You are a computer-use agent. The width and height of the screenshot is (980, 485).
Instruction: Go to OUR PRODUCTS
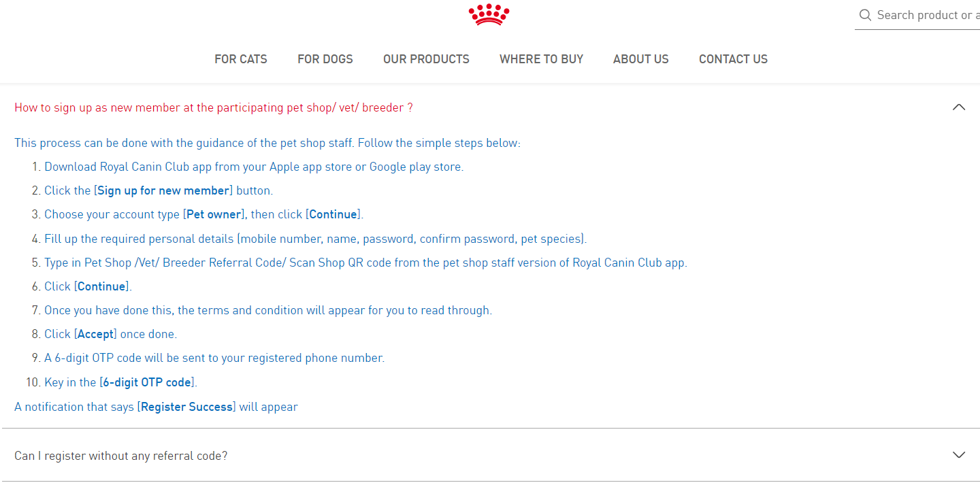(x=426, y=59)
